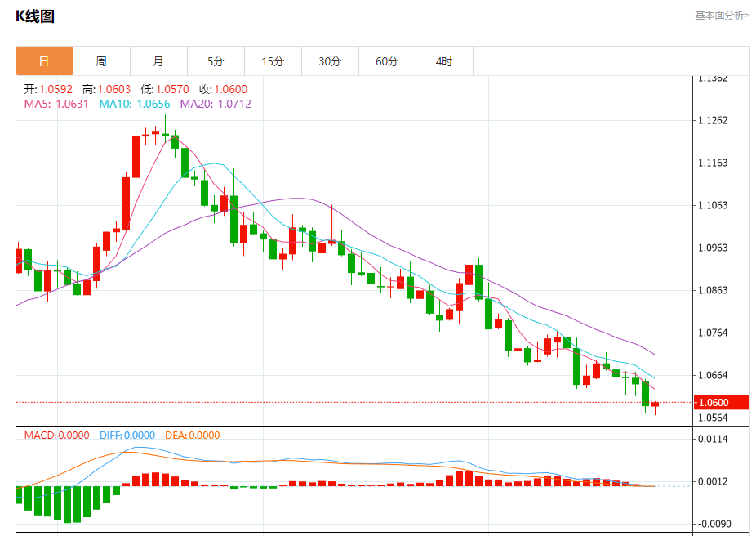
Task: Click the 1.1163 price axis label
Action: tap(713, 163)
